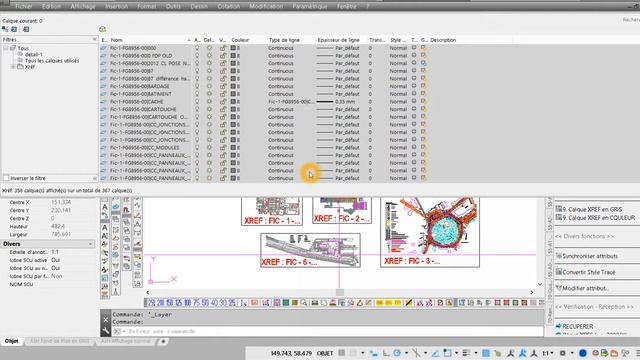
Task: Toggle freeze sun for CARTOUCHE layer
Action: coord(209,109)
